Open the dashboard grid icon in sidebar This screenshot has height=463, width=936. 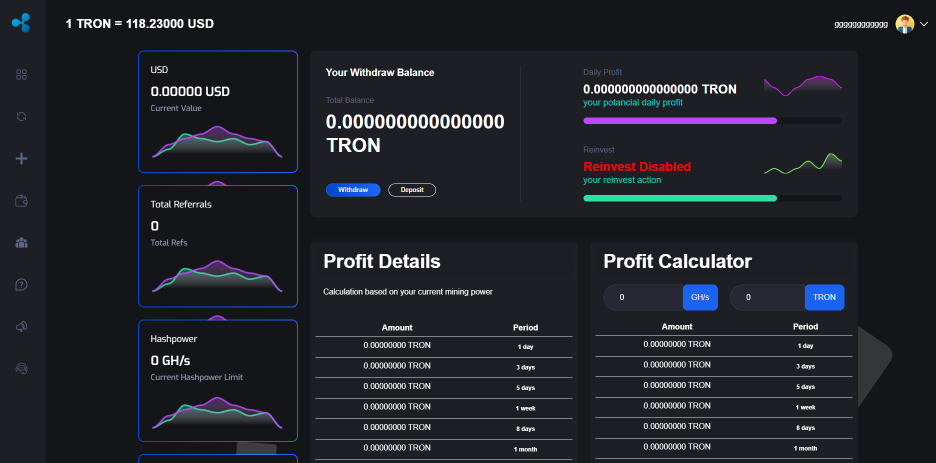[x=21, y=75]
